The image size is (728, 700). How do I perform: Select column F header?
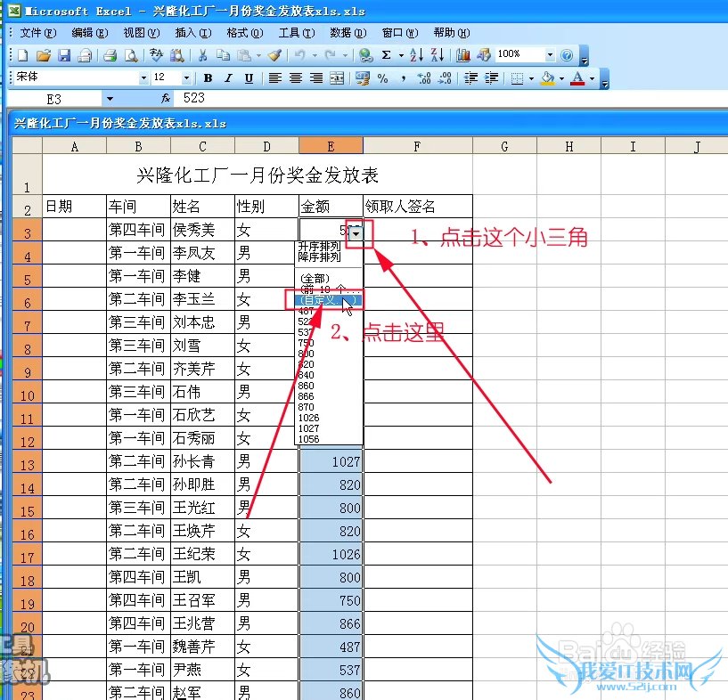[417, 147]
